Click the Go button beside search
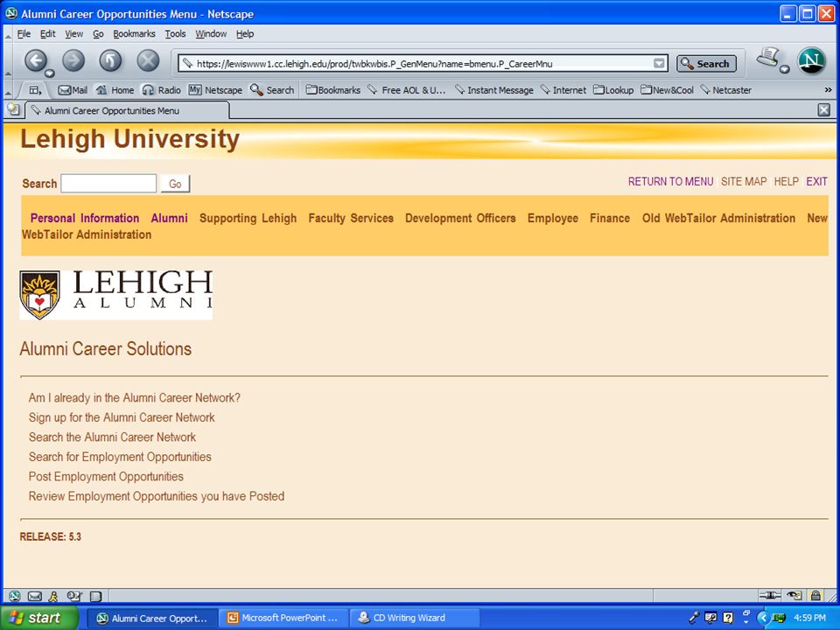The width and height of the screenshot is (840, 630). tap(175, 184)
